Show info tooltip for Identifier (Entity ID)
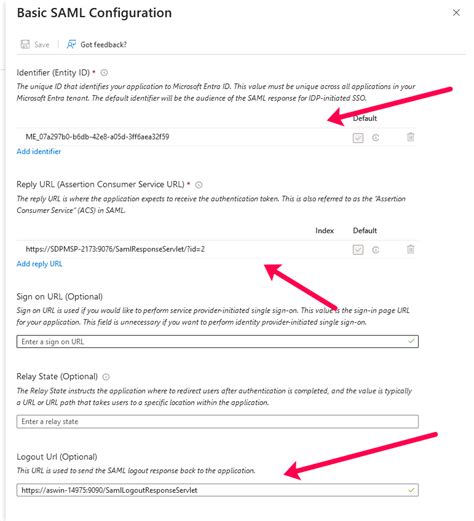The image size is (474, 521). point(104,73)
